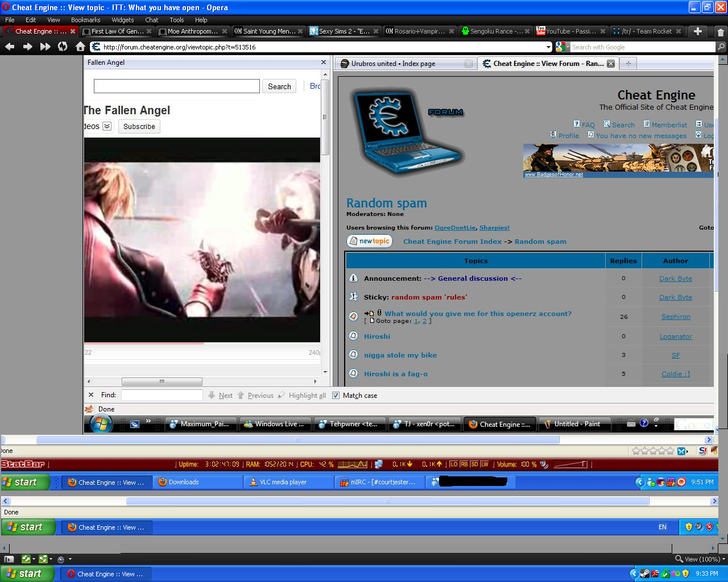Open the openerz account topic link

click(x=478, y=313)
